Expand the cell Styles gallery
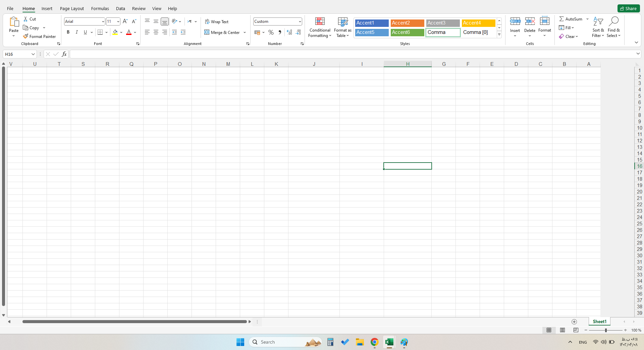The width and height of the screenshot is (644, 350). point(499,34)
